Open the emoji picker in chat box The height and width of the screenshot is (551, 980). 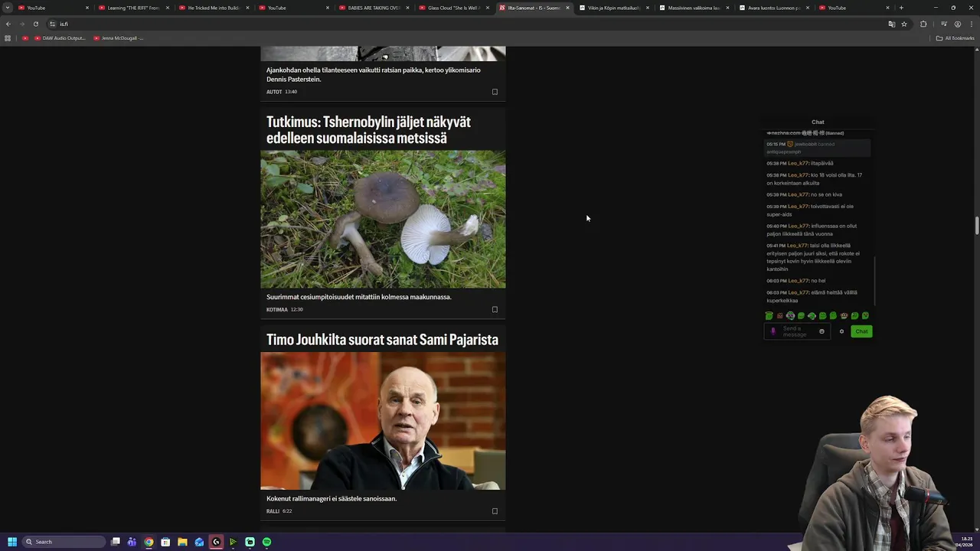coord(822,331)
